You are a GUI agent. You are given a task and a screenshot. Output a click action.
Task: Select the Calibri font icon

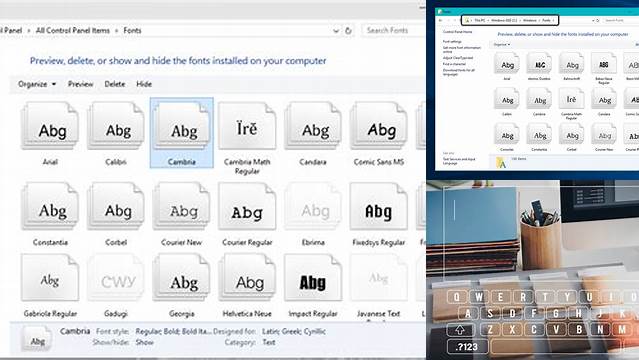point(116,126)
